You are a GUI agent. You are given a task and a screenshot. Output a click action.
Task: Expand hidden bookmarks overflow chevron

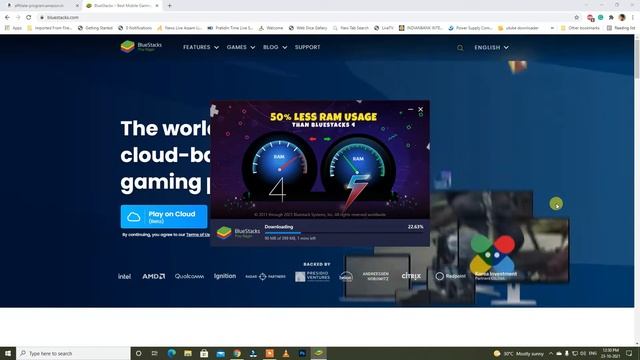pos(552,28)
